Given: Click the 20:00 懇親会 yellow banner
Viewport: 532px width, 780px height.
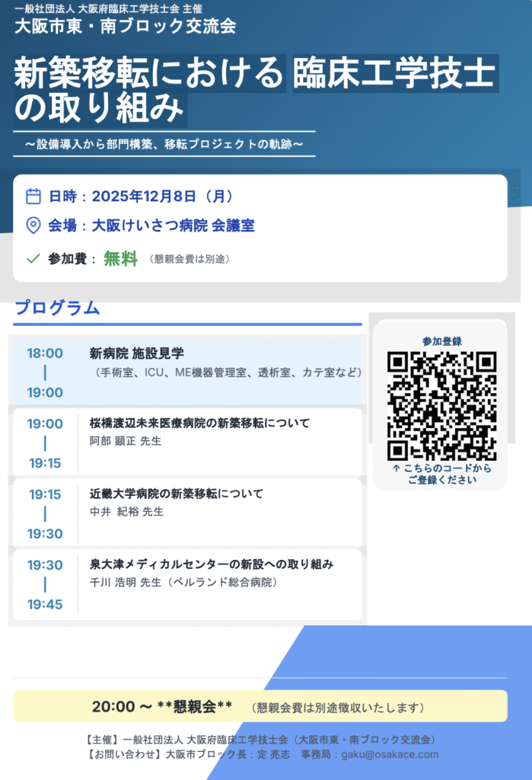Looking at the screenshot, I should [260, 706].
